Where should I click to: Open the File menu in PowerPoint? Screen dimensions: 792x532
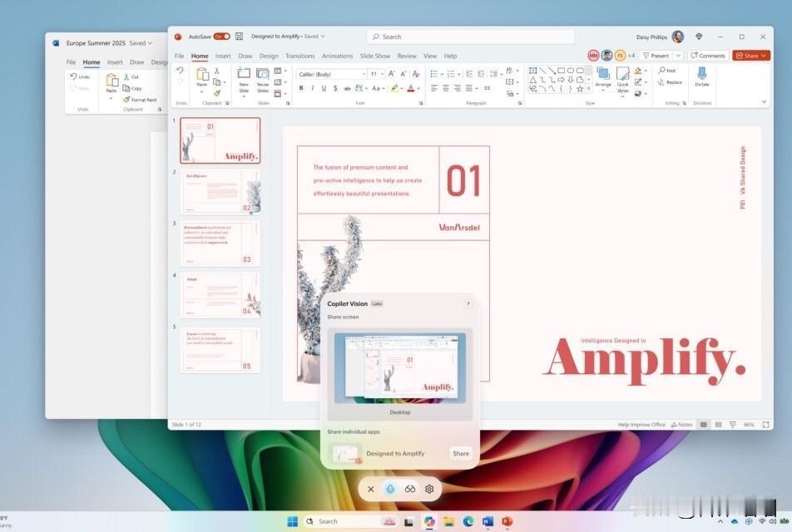pyautogui.click(x=180, y=56)
